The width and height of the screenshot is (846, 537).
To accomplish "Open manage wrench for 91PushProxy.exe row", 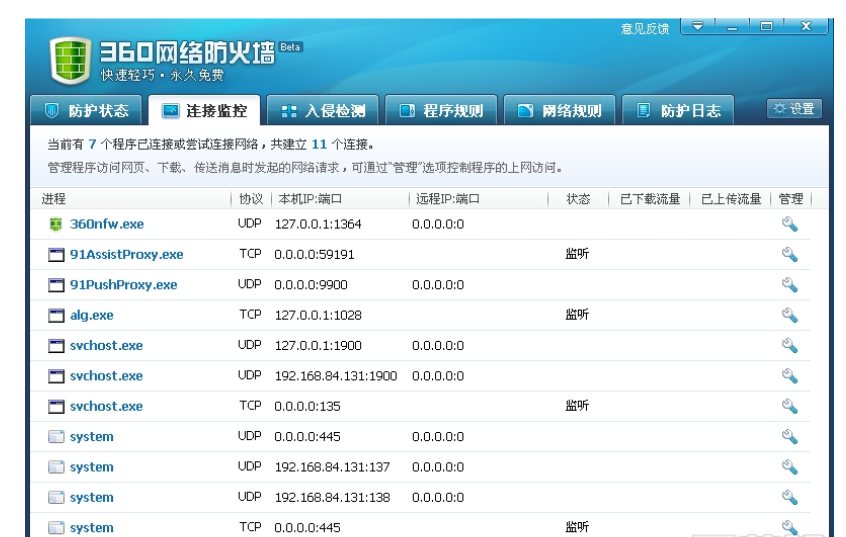I will click(789, 284).
